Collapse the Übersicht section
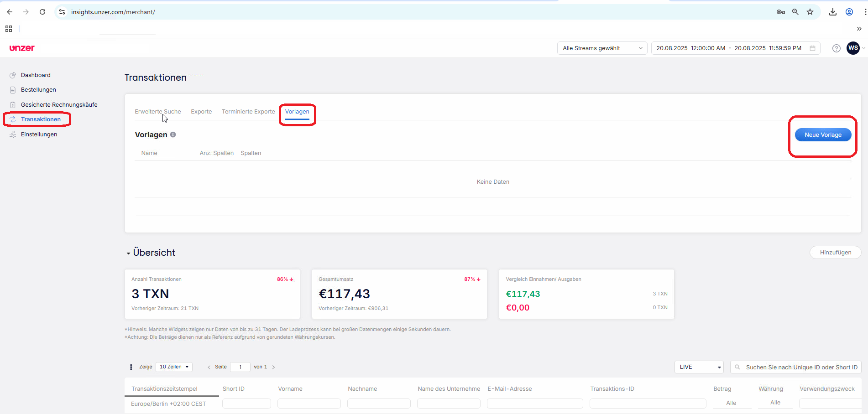Viewport: 868px width, 414px height. (128, 253)
